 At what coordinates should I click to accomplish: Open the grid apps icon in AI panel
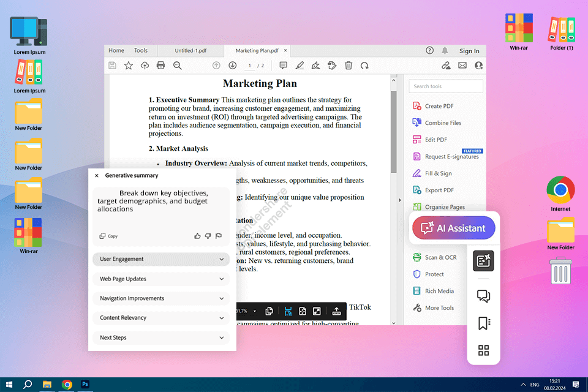483,350
